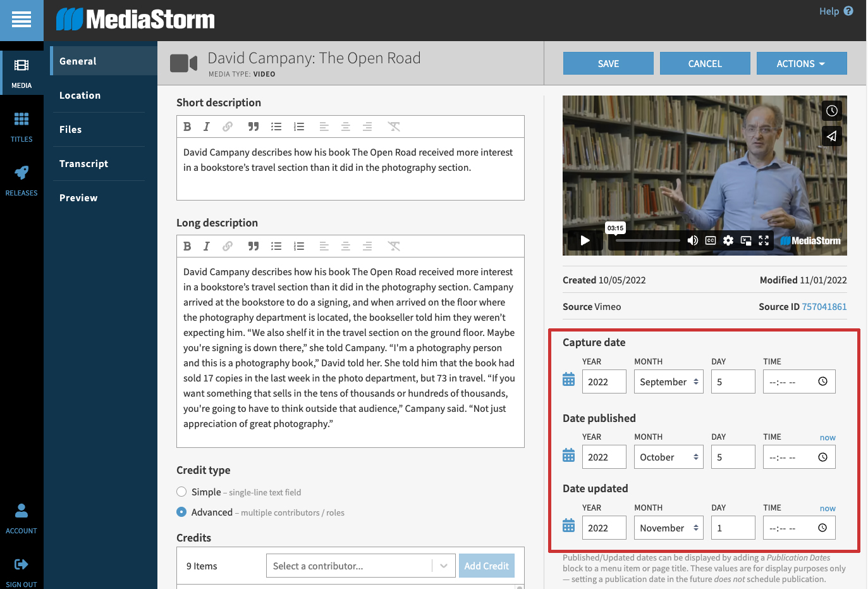Clear formatting in Short description toolbar

(394, 127)
